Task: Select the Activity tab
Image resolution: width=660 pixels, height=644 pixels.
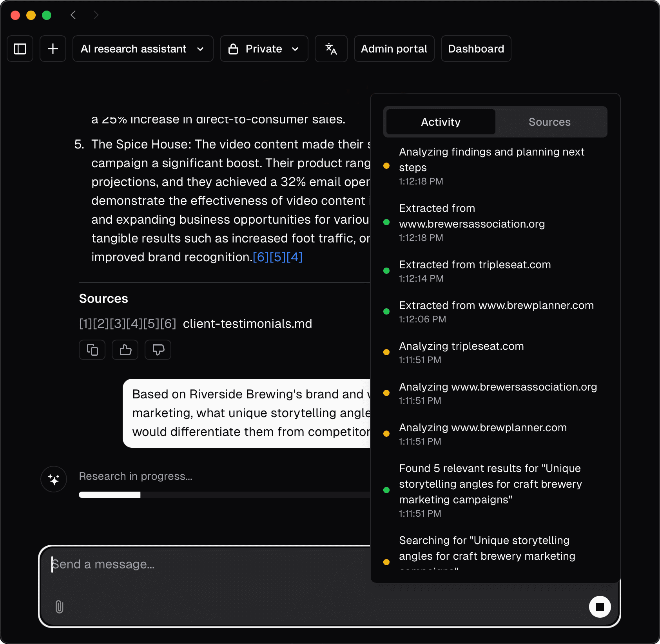Action: tap(441, 122)
